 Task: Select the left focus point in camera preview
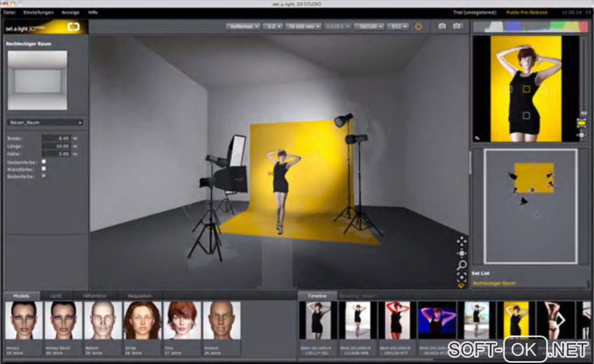point(509,89)
